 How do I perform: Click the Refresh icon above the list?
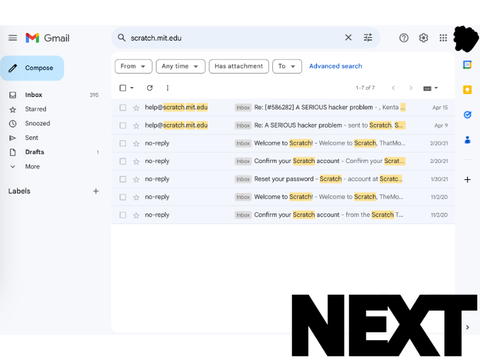pos(150,88)
